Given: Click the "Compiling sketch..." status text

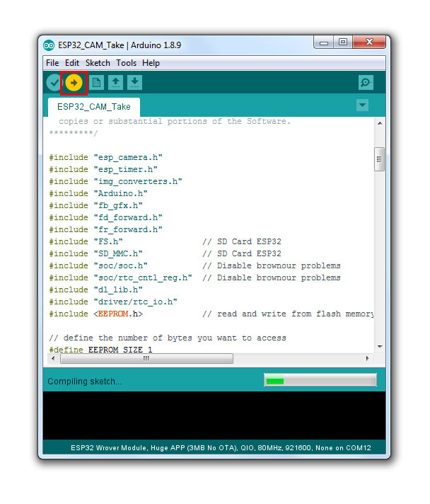Looking at the screenshot, I should coord(84,382).
